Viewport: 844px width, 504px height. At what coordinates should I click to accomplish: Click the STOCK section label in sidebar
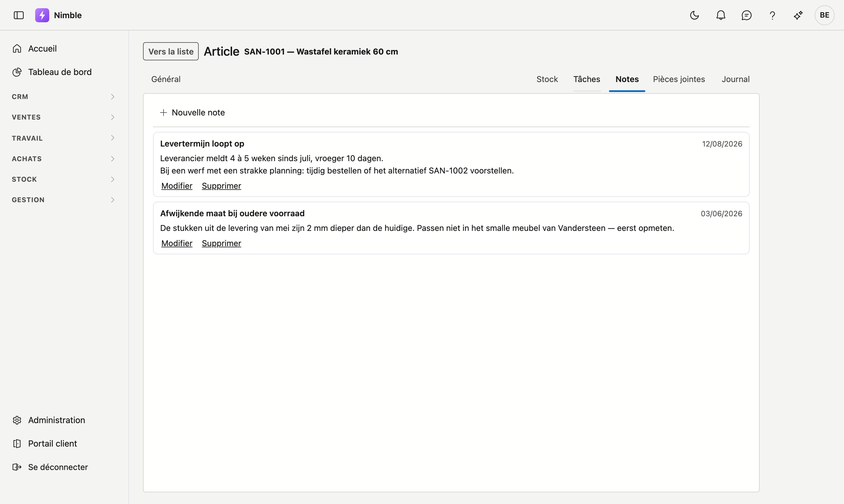[x=24, y=179]
